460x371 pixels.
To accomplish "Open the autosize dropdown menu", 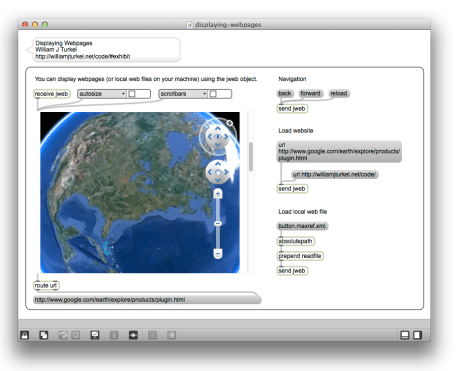I will coord(102,94).
